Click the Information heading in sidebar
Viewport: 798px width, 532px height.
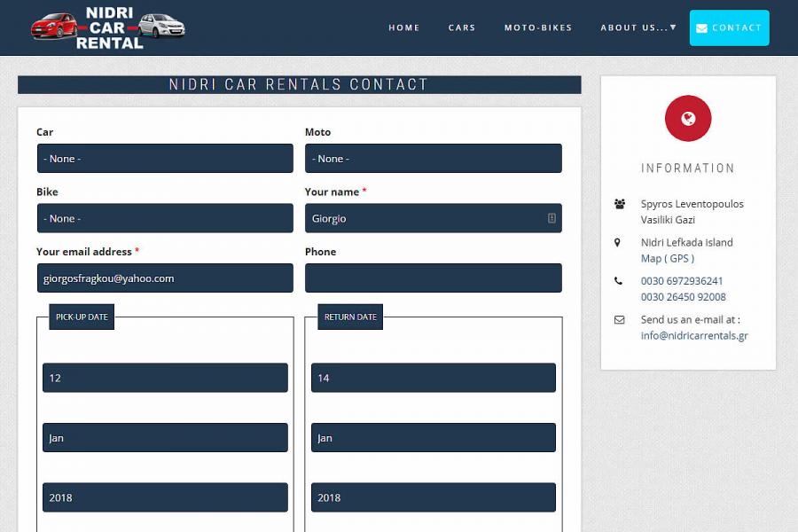point(688,168)
